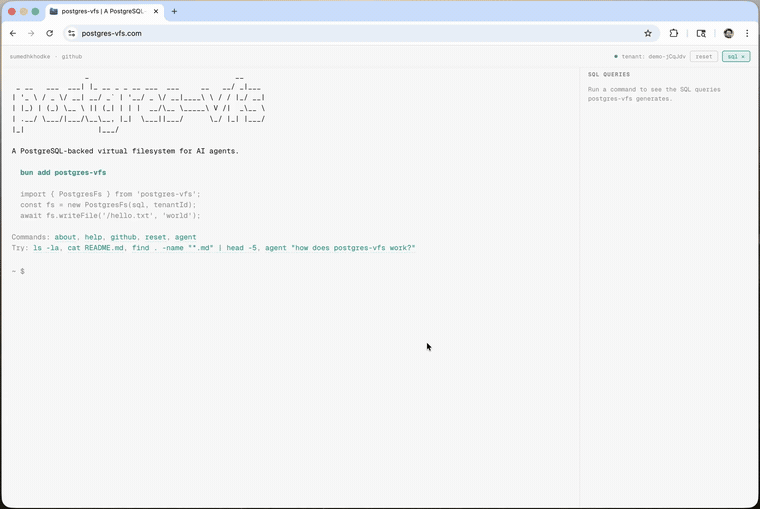Click the browser forward arrow
This screenshot has width=760, height=509.
31,33
